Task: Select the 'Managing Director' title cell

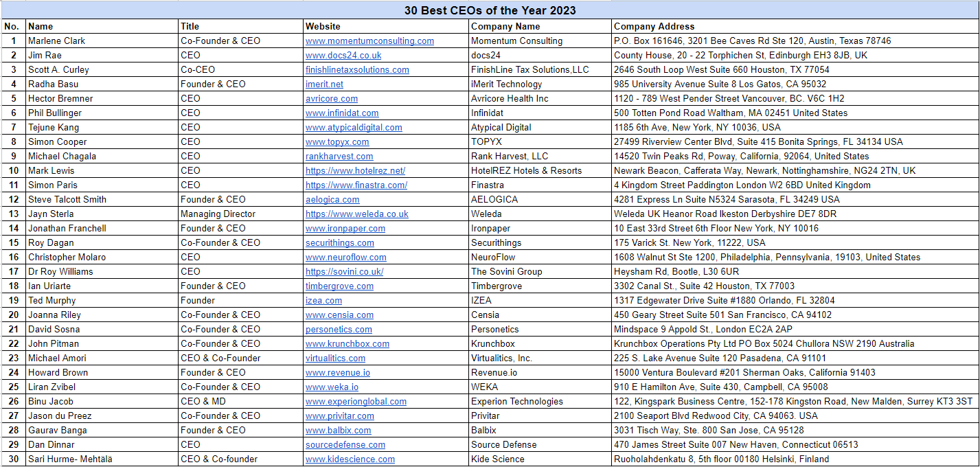Action: (x=240, y=214)
